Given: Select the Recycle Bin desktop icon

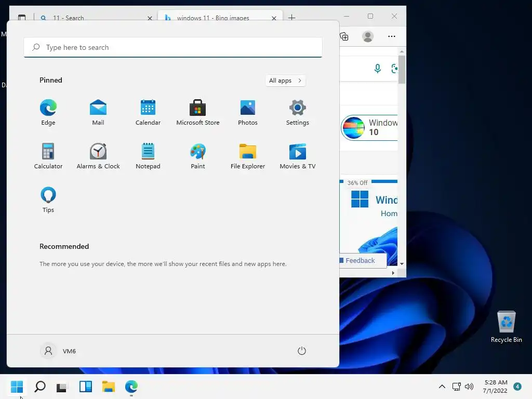Looking at the screenshot, I should coord(506,327).
